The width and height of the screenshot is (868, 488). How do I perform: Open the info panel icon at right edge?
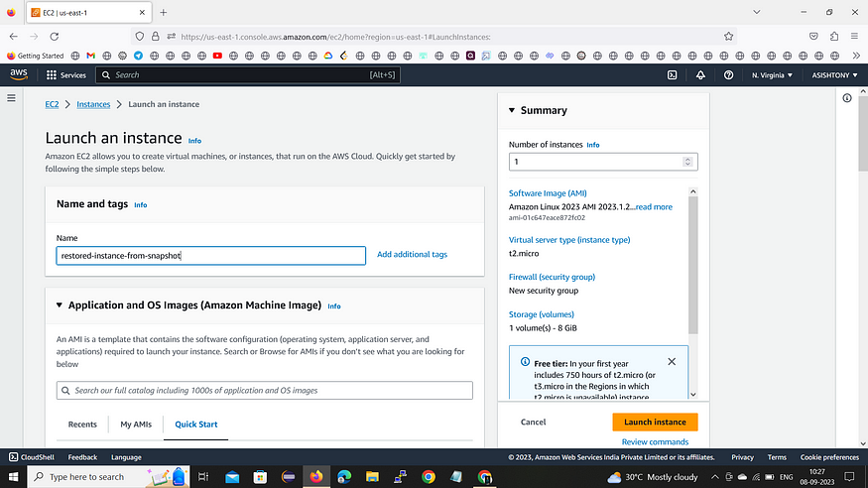click(847, 98)
